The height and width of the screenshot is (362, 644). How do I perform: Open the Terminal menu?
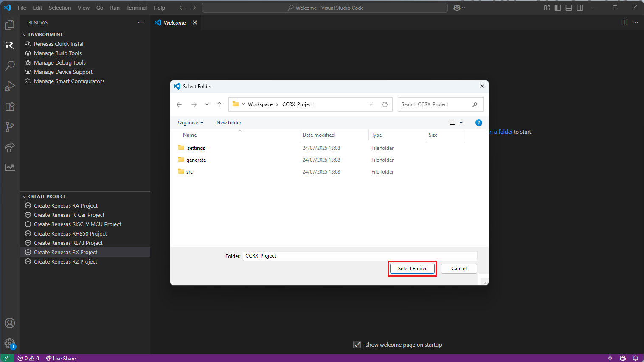[137, 8]
